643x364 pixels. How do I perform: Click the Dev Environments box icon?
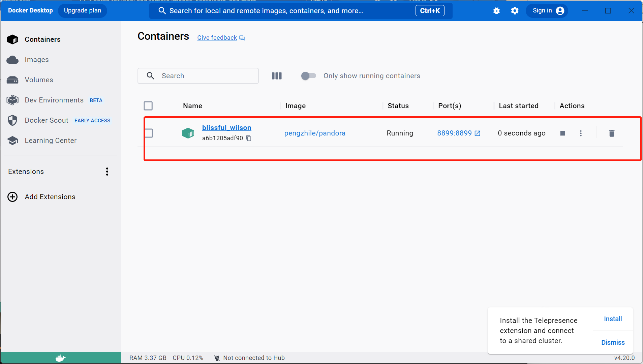coord(12,100)
